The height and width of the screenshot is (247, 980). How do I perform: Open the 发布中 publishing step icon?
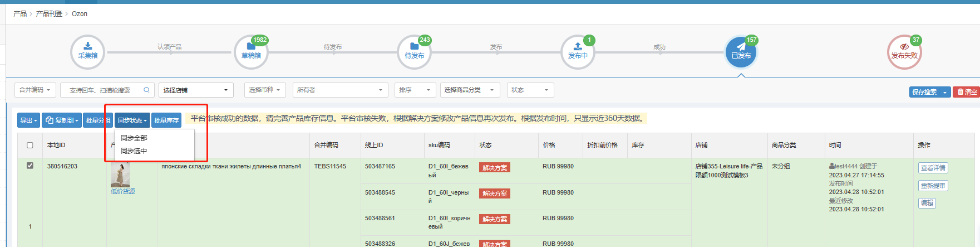[578, 52]
